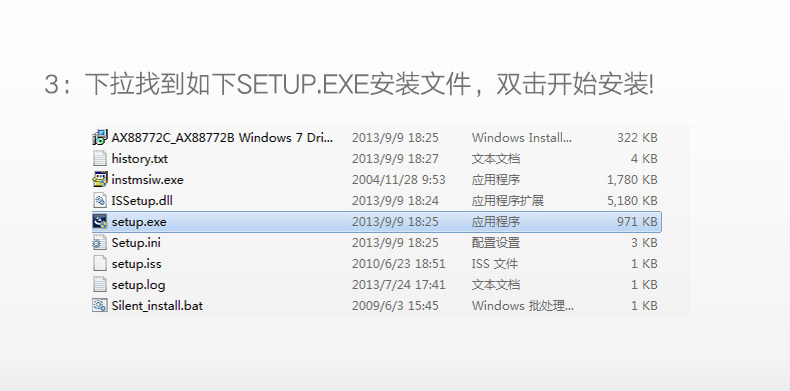
Task: Click the 2004/11/28 9:53 modified date
Action: coord(399,180)
